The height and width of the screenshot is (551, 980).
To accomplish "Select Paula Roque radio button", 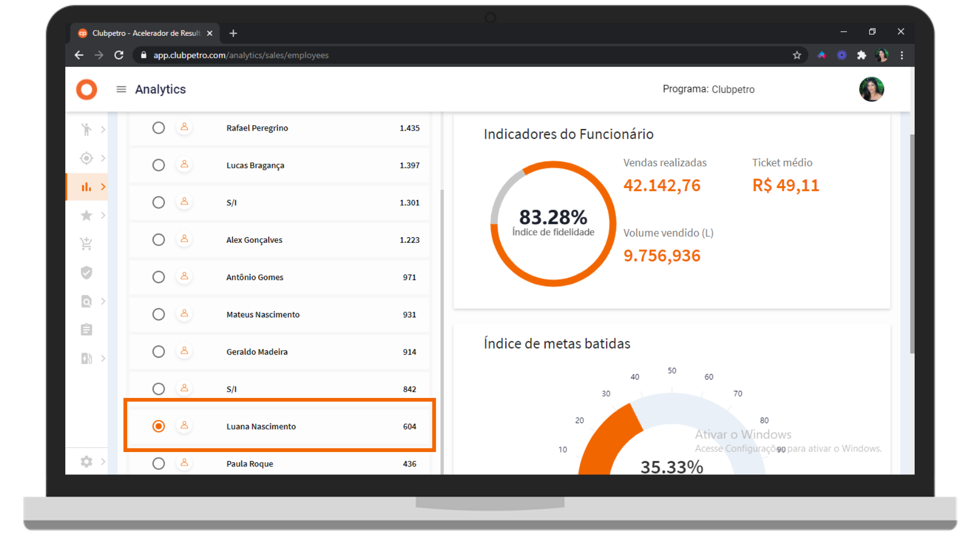I will tap(159, 463).
